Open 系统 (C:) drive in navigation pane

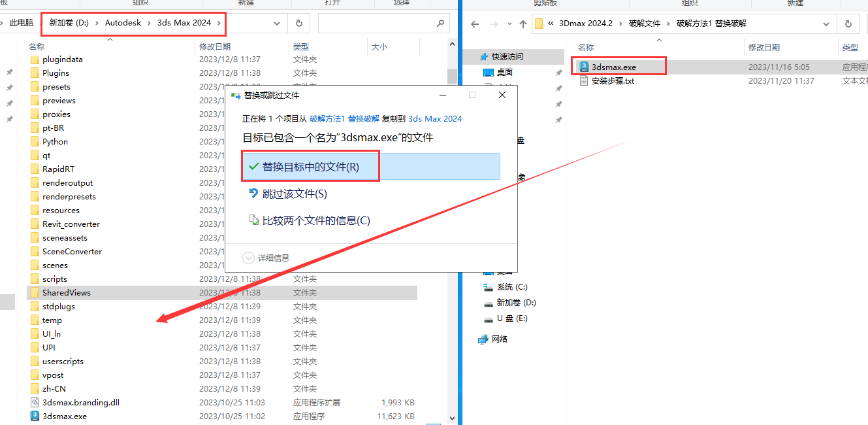512,287
